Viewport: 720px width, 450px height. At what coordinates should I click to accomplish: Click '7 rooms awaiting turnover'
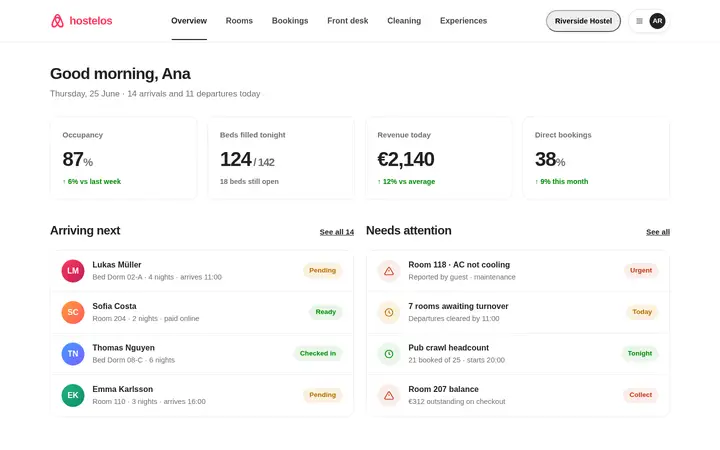pos(458,306)
